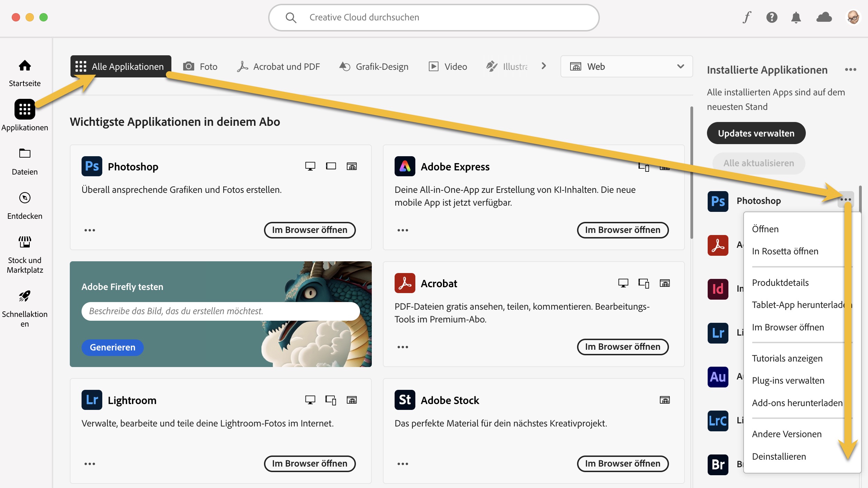The height and width of the screenshot is (488, 868).
Task: Click the Firefly image description field
Action: [220, 311]
